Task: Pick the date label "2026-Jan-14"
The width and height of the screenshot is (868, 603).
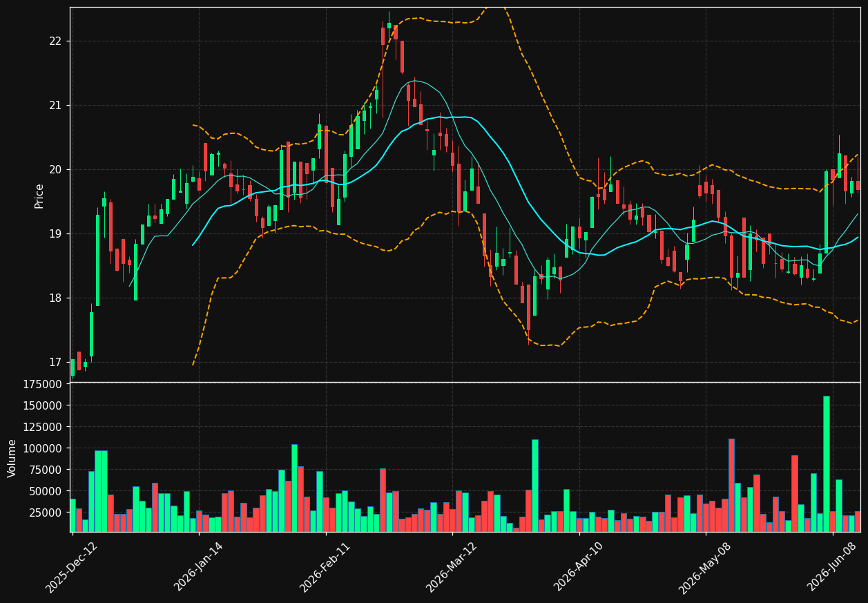Action: (199, 567)
